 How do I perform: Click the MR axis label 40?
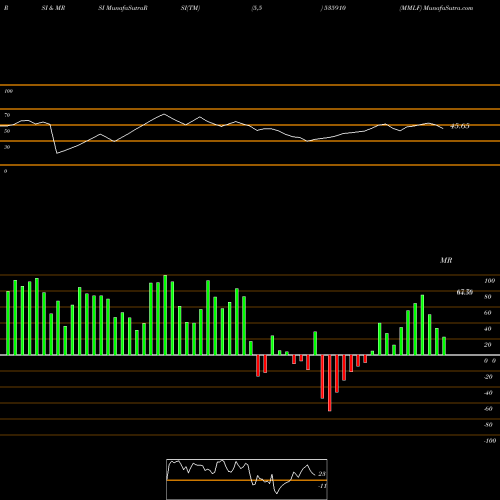[x=488, y=329]
